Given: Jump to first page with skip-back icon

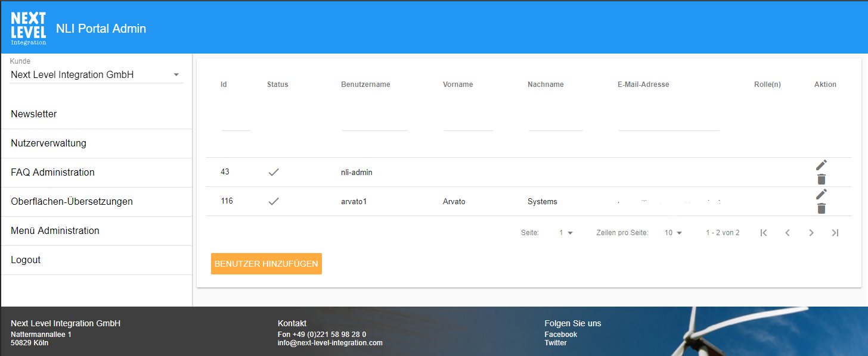Looking at the screenshot, I should tap(764, 233).
